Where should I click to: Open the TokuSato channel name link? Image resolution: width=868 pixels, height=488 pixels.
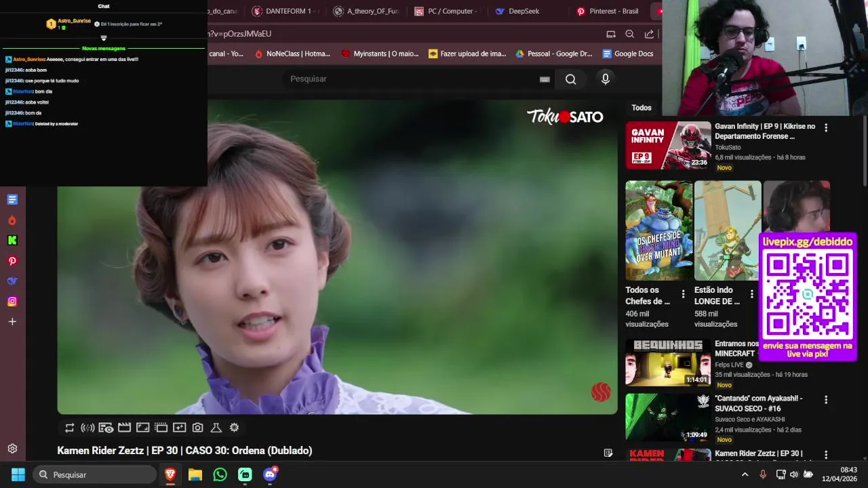point(728,147)
